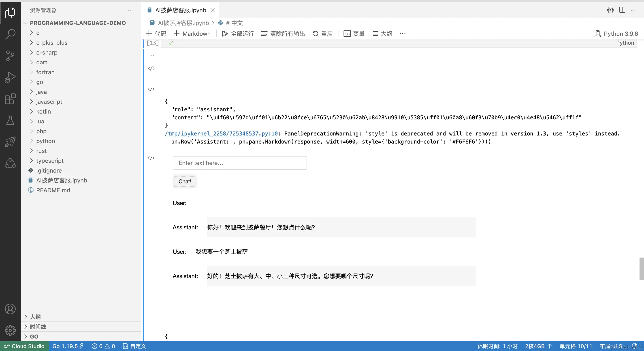Open the Search view in activity bar
Viewport: 644px width, 351px height.
click(x=10, y=34)
